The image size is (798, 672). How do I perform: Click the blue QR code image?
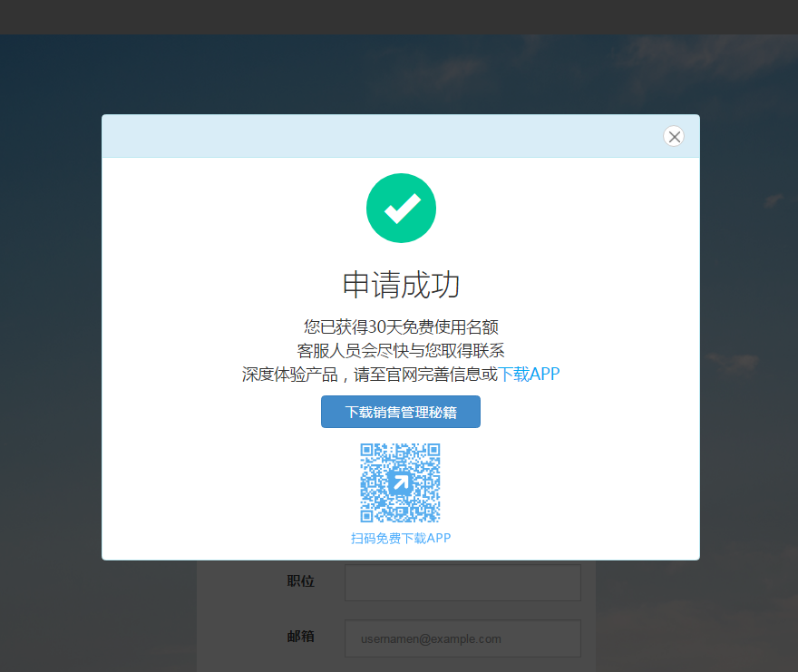tap(401, 482)
